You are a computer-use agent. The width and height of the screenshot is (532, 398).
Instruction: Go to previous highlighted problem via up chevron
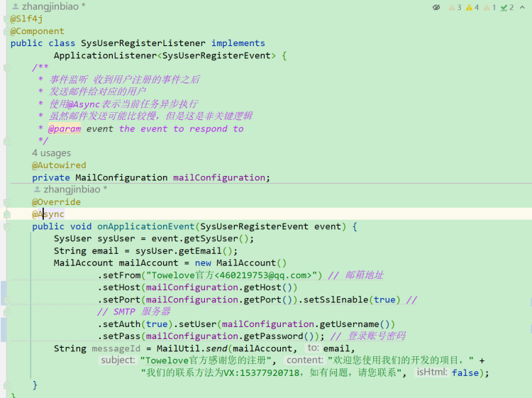[x=522, y=7]
